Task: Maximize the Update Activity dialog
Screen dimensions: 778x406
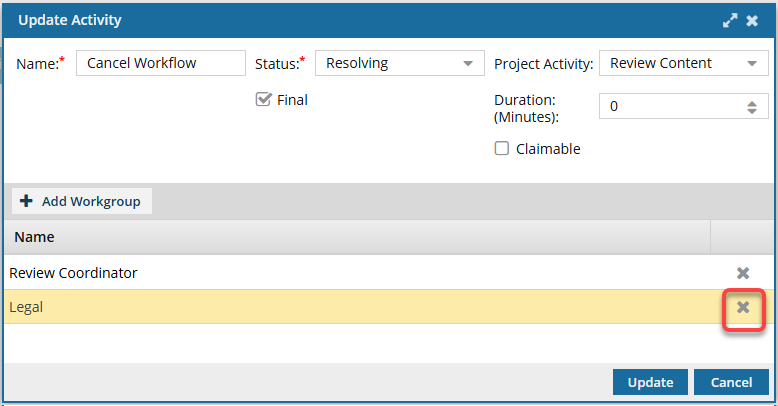Action: (x=731, y=20)
